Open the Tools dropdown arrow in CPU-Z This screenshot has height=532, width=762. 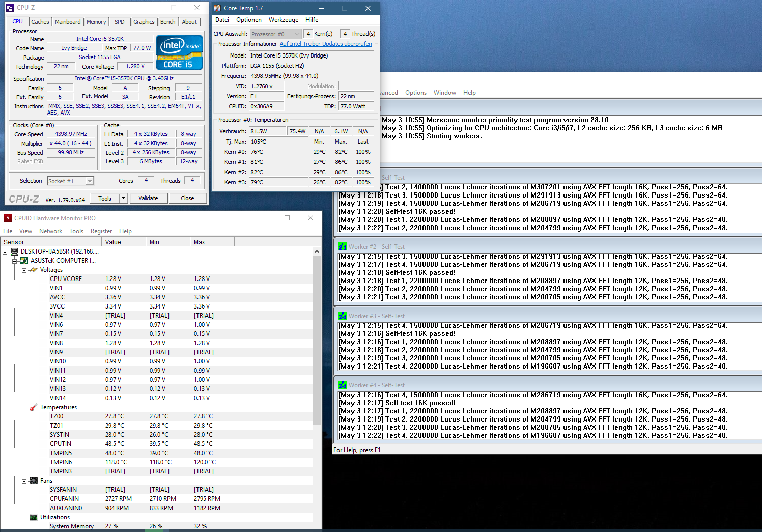coord(123,198)
